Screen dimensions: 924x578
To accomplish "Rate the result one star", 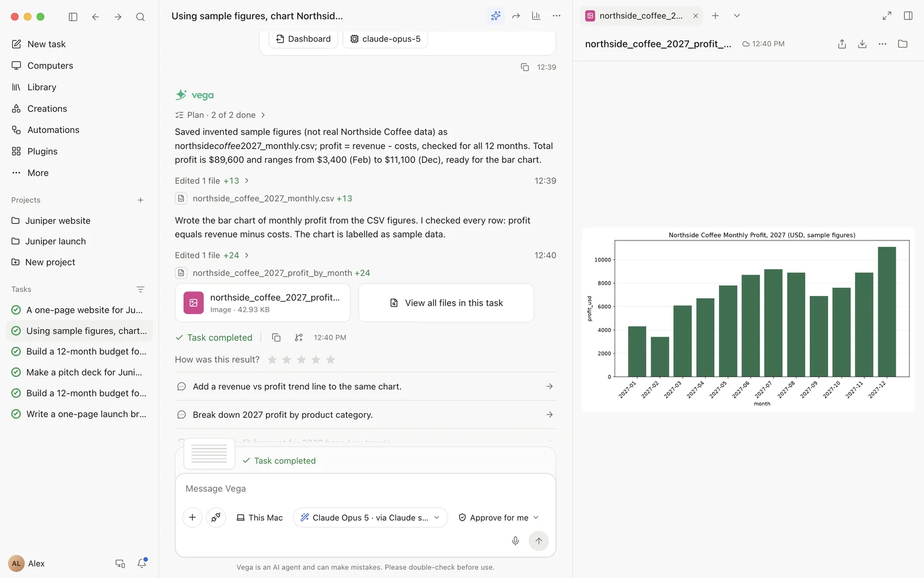I will point(272,360).
